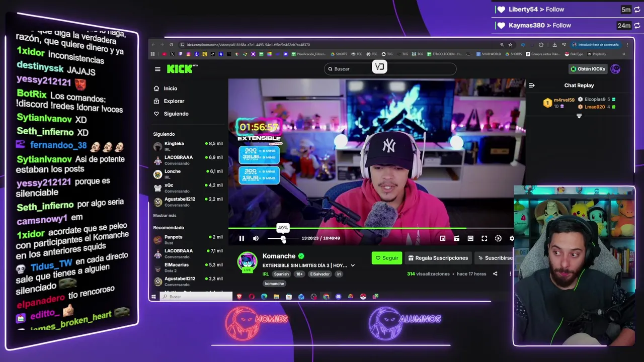
Task: Open Lonche's channel in sidebar
Action: pyautogui.click(x=188, y=173)
